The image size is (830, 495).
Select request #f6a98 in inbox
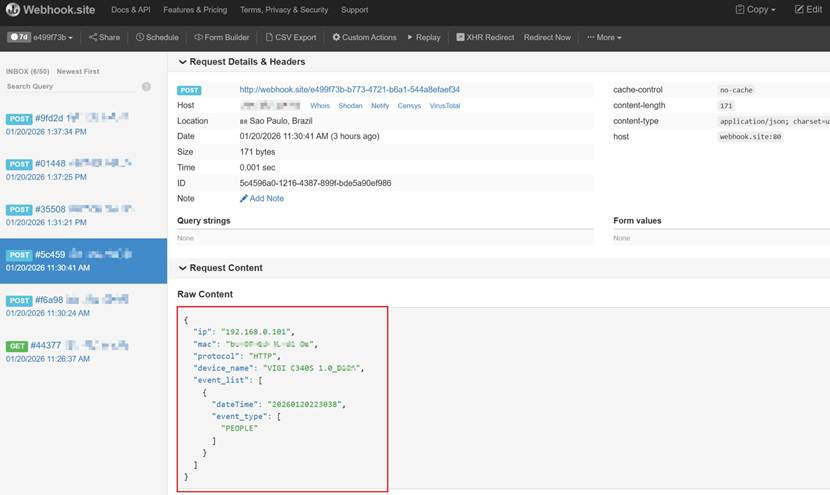(83, 306)
